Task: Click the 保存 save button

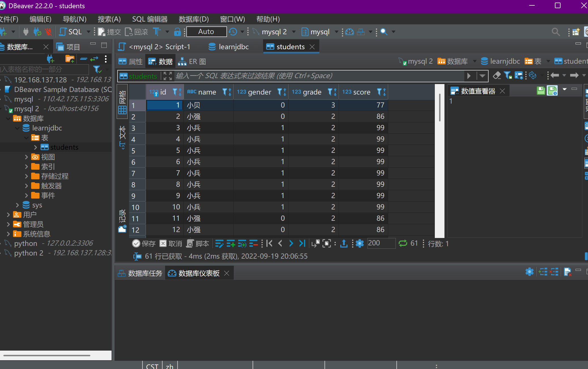Action: (x=144, y=243)
